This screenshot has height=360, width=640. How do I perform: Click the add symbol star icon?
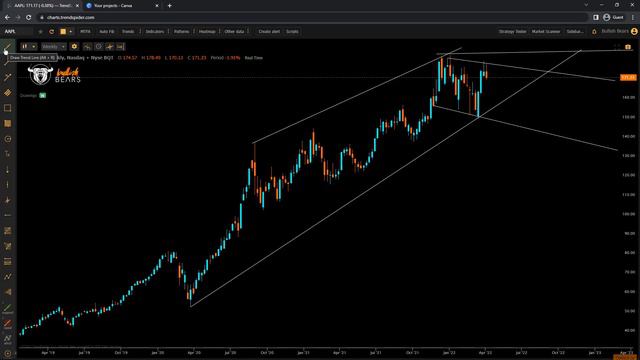click(40, 31)
